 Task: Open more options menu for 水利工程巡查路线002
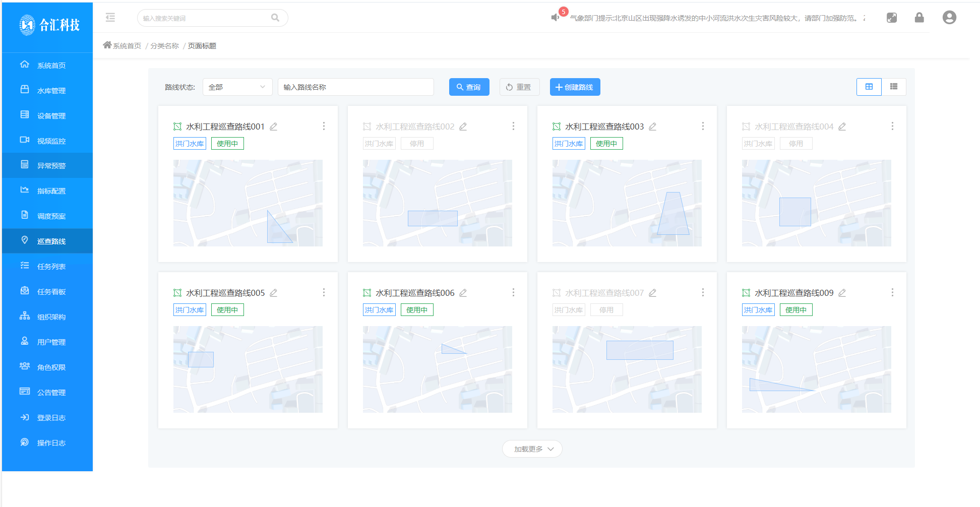pyautogui.click(x=513, y=126)
